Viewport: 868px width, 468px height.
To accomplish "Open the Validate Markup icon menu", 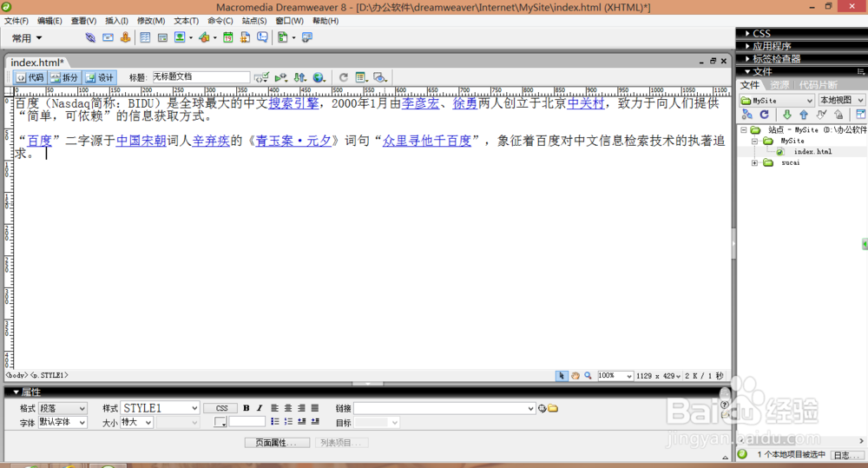I will click(x=261, y=77).
